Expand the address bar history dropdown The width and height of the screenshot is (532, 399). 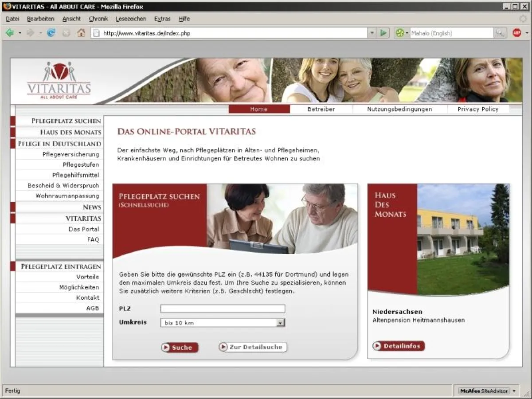pyautogui.click(x=372, y=32)
